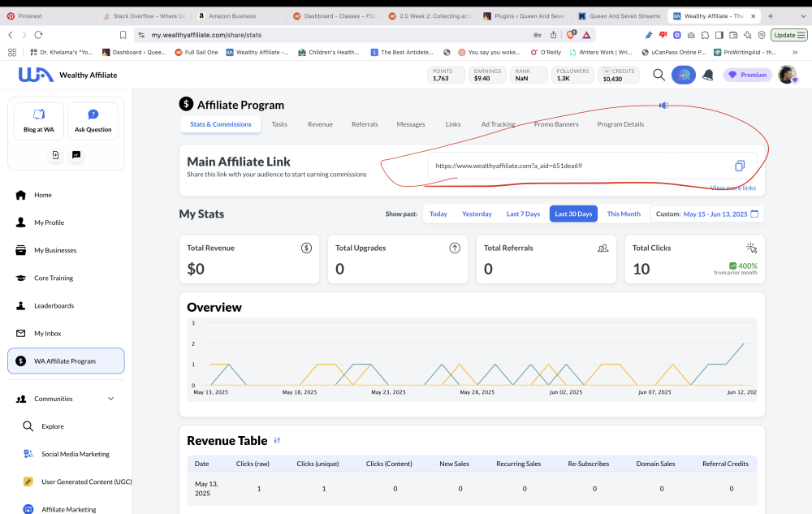Switch to Program Details tab

coord(620,124)
